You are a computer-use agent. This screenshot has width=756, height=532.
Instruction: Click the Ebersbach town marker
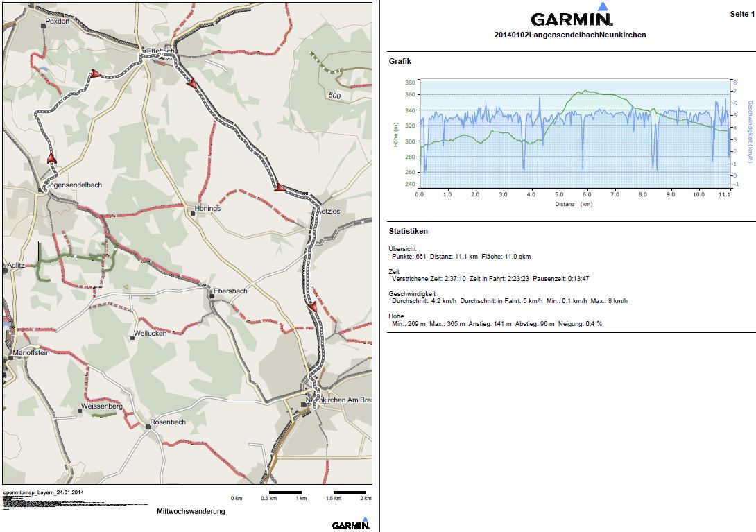(212, 296)
